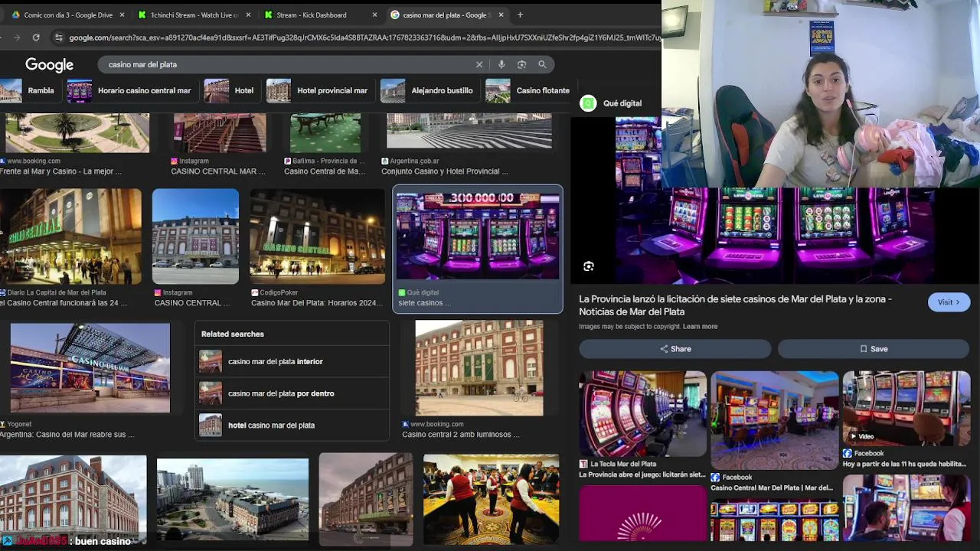Reload the page in browser toolbar
980x551 pixels.
pyautogui.click(x=36, y=37)
